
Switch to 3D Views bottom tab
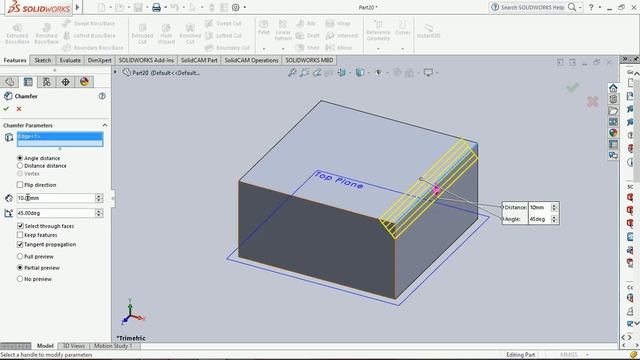(x=74, y=346)
